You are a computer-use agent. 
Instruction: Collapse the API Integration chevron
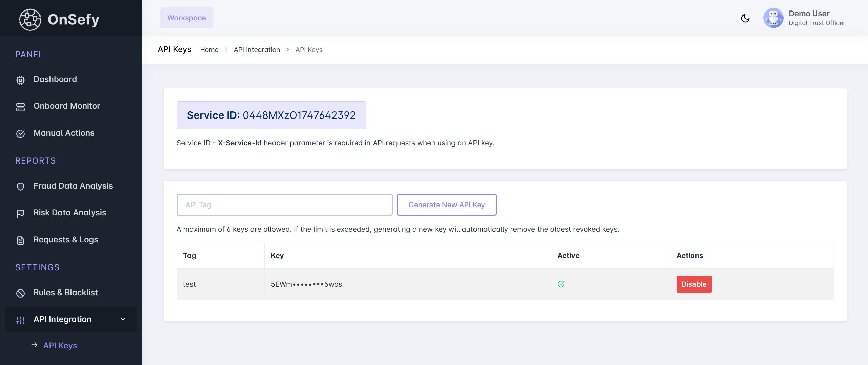coord(123,319)
